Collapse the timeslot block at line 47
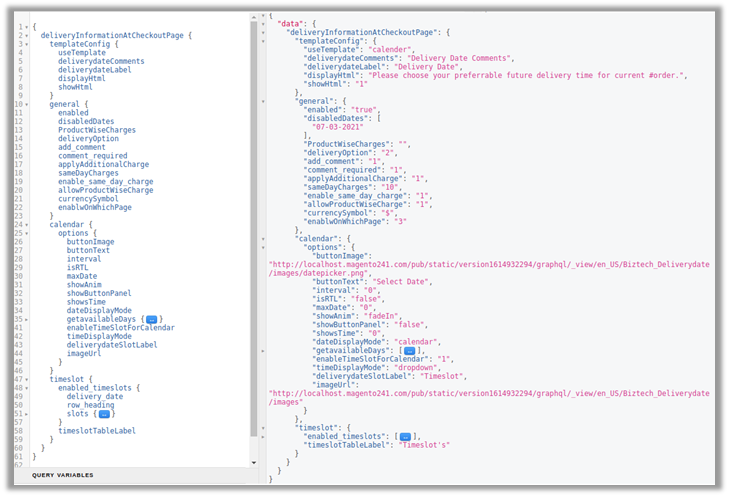This screenshot has height=497, width=729. click(26, 379)
